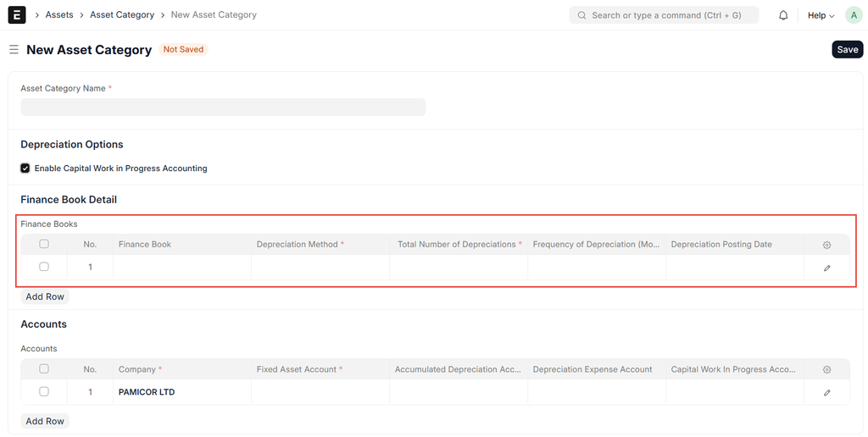Expand the Help dropdown menu

click(x=821, y=15)
